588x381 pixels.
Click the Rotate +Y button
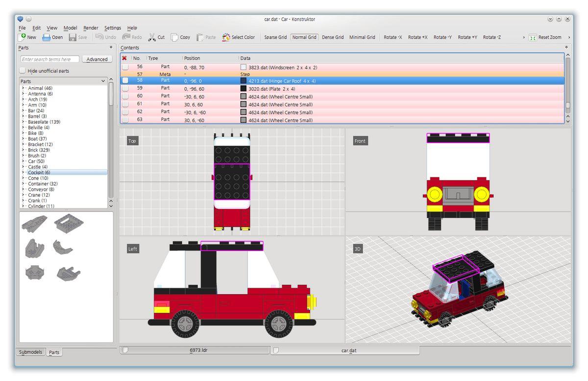pos(467,37)
